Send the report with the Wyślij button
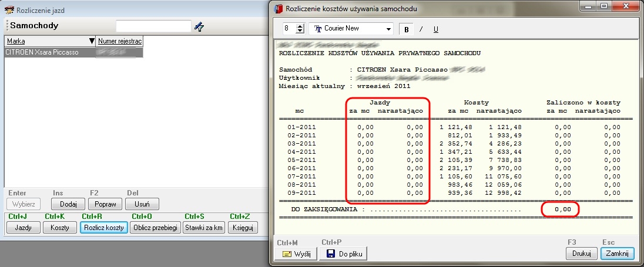This screenshot has height=267, width=644. (297, 254)
